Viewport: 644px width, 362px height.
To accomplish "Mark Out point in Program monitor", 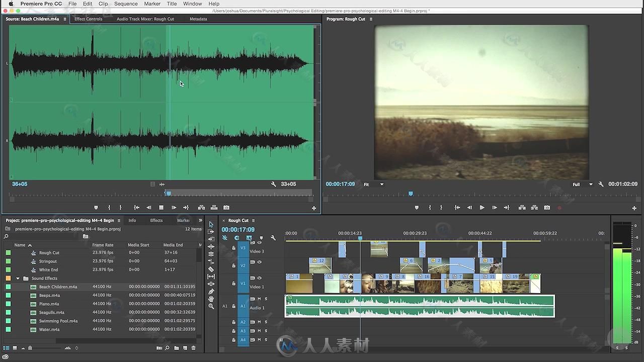I will [x=441, y=208].
